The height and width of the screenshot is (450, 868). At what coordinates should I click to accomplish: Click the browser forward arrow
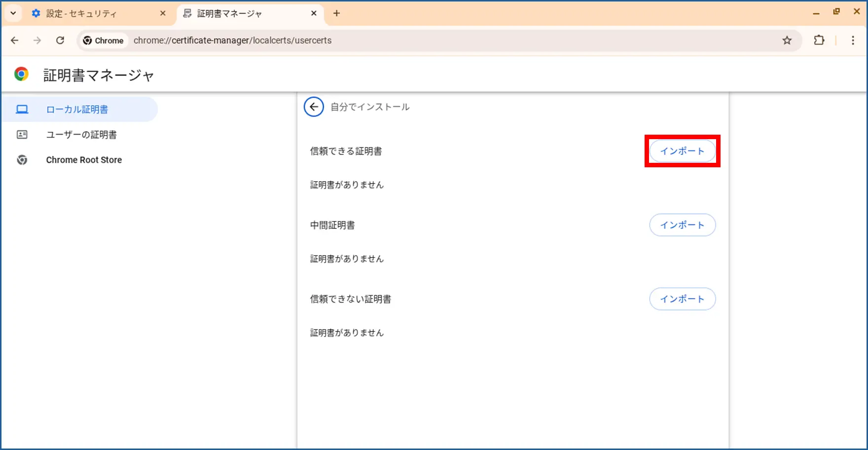tap(37, 40)
